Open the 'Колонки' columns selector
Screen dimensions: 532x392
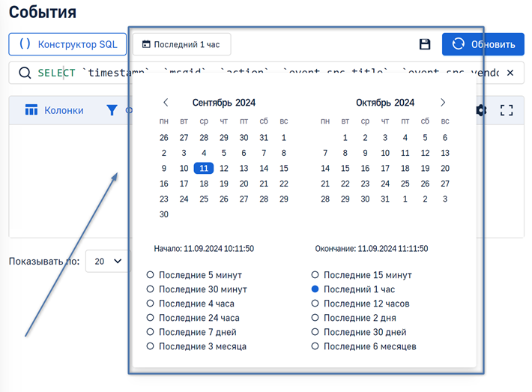pos(54,110)
